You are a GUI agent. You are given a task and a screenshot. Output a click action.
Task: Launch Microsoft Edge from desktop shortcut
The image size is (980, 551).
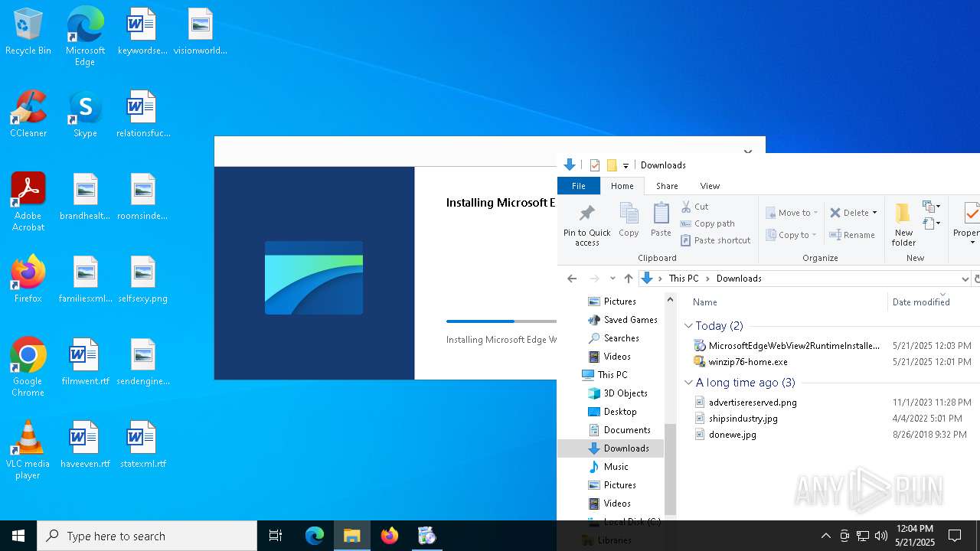pos(85,36)
